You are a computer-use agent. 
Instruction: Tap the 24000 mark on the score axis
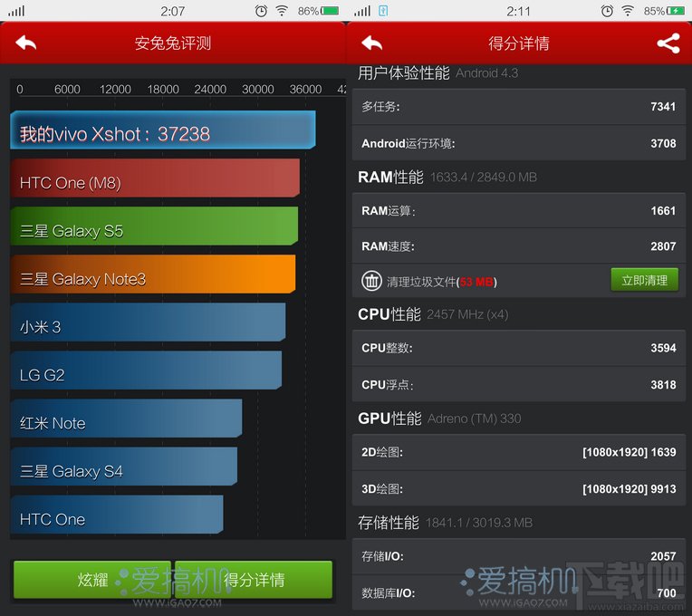pos(210,89)
